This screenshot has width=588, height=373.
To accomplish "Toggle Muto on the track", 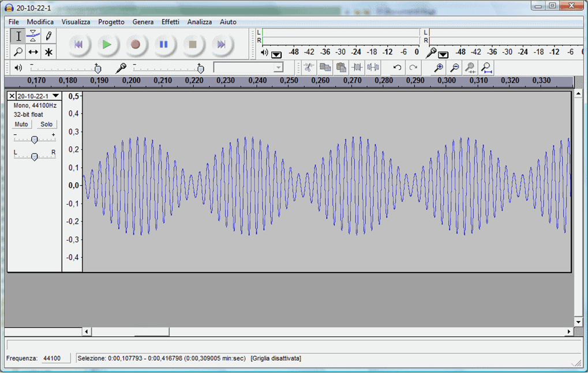I will pos(21,125).
